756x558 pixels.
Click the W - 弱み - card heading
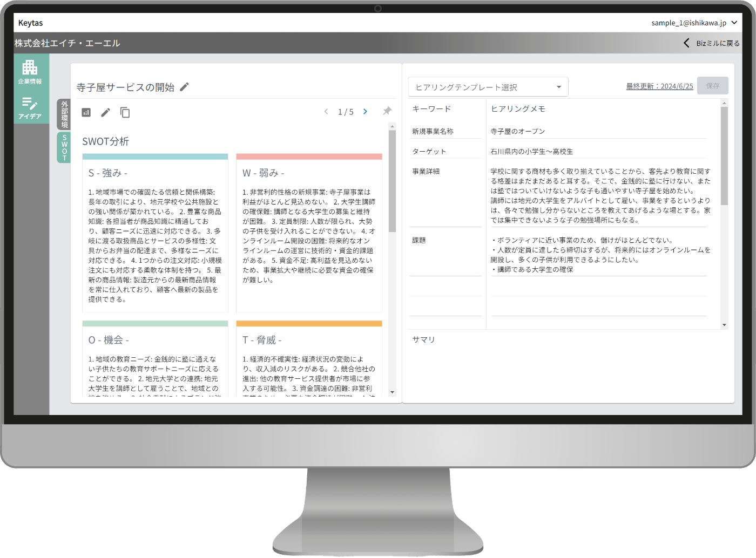tap(264, 173)
